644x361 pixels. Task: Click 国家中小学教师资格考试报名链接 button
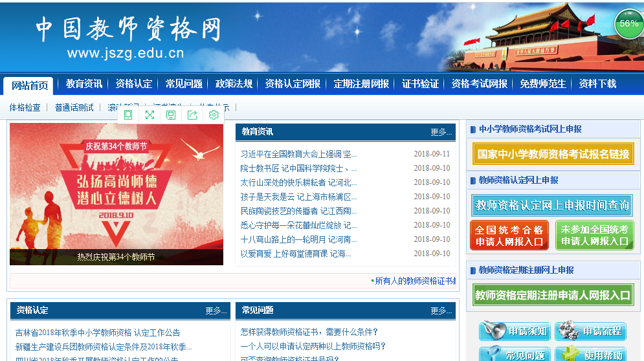coord(553,155)
